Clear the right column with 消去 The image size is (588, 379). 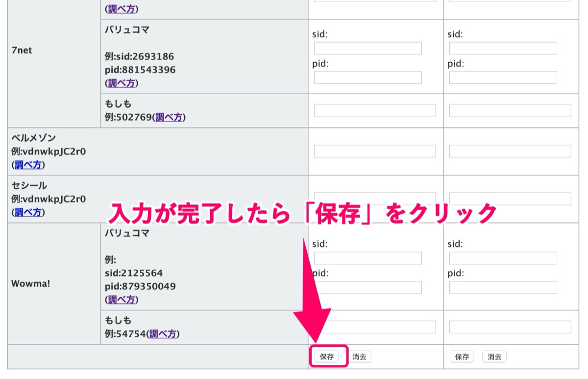(494, 357)
